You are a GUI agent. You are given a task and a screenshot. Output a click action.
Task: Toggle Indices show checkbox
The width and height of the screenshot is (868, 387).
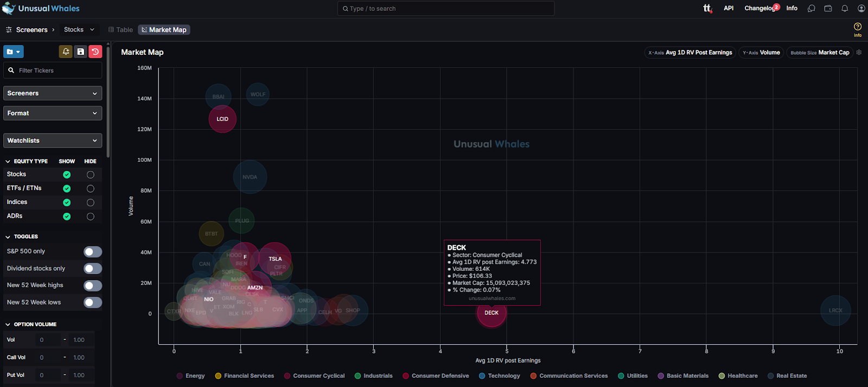67,202
